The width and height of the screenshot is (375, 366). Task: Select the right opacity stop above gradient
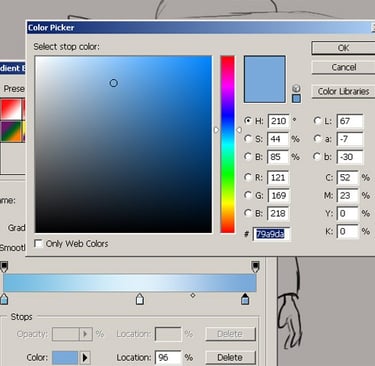pos(255,266)
